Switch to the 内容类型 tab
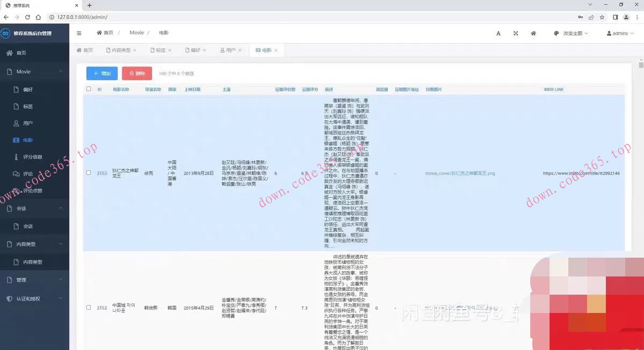The image size is (644, 350). (121, 50)
